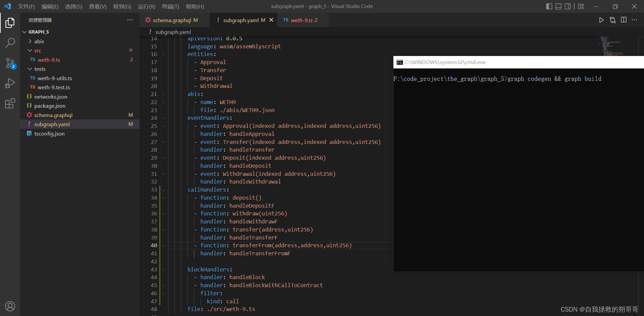Click the minimap code overview

[x=612, y=46]
